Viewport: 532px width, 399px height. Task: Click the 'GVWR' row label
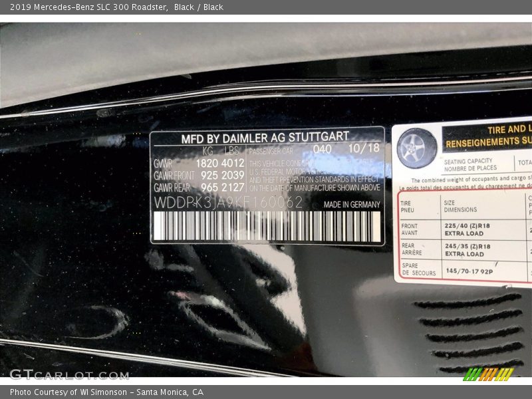pos(163,164)
